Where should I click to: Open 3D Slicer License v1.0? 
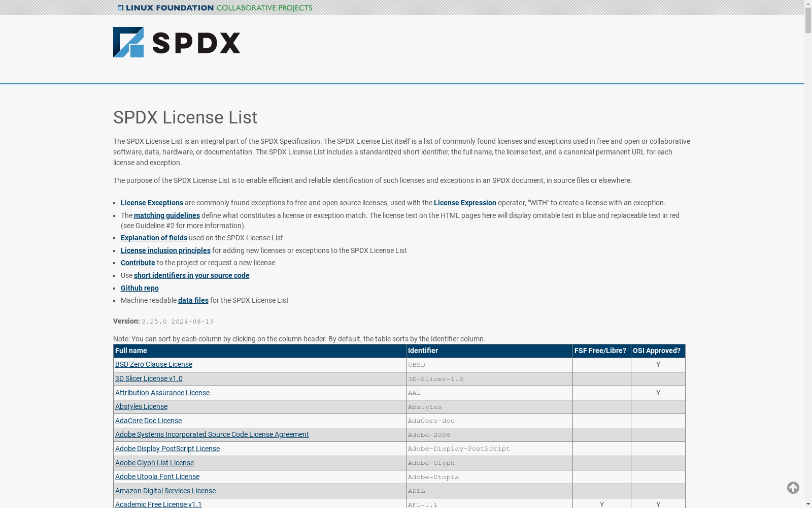149,378
